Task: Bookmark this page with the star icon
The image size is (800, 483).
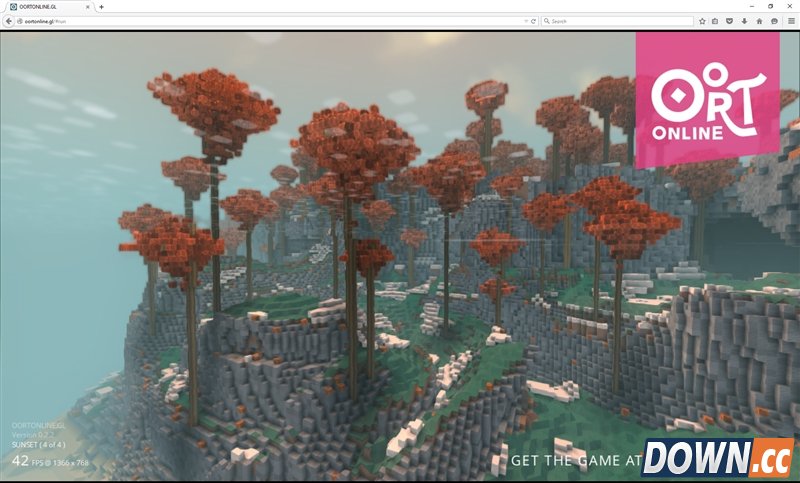Action: click(702, 21)
